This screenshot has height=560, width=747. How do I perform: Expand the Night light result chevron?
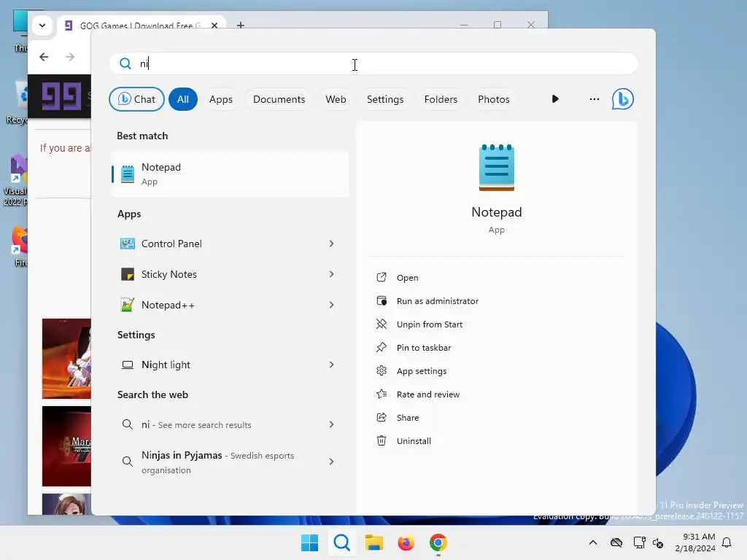332,365
